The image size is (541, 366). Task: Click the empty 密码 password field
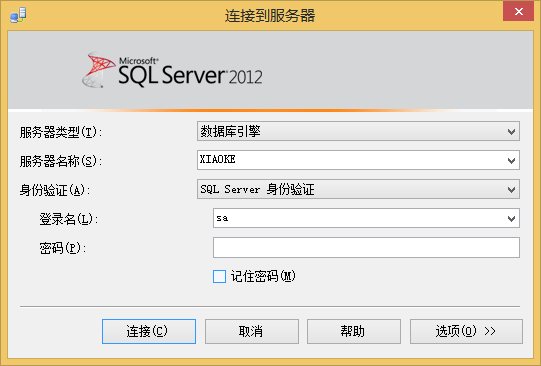click(366, 247)
